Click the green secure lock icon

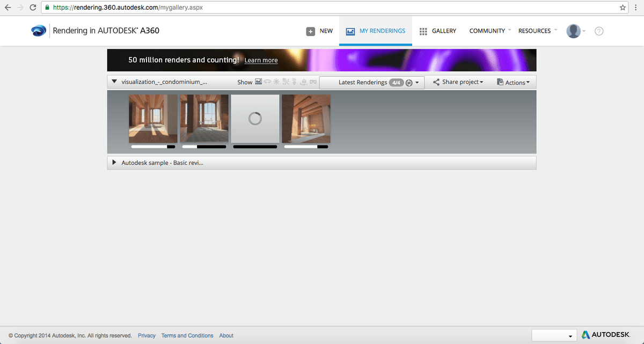[x=48, y=8]
